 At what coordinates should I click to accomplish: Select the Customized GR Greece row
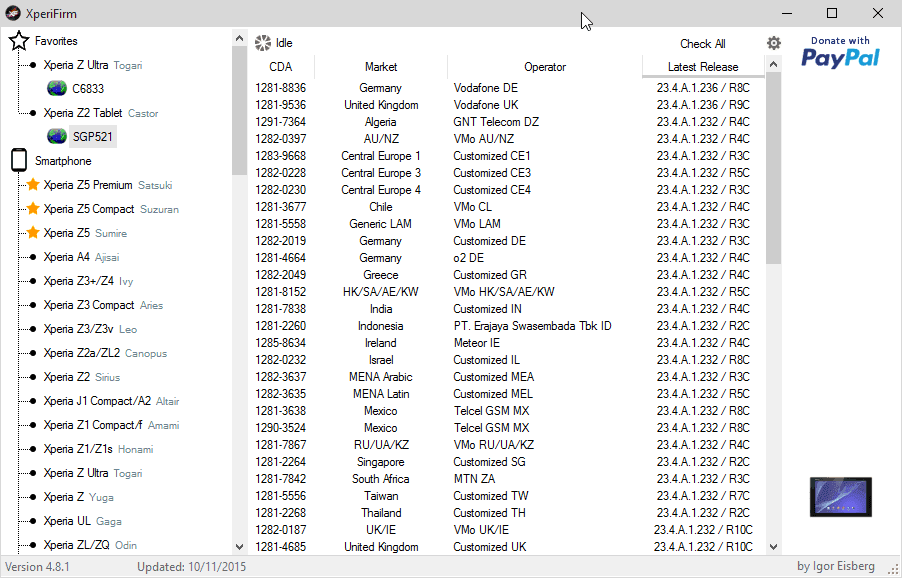tap(507, 275)
